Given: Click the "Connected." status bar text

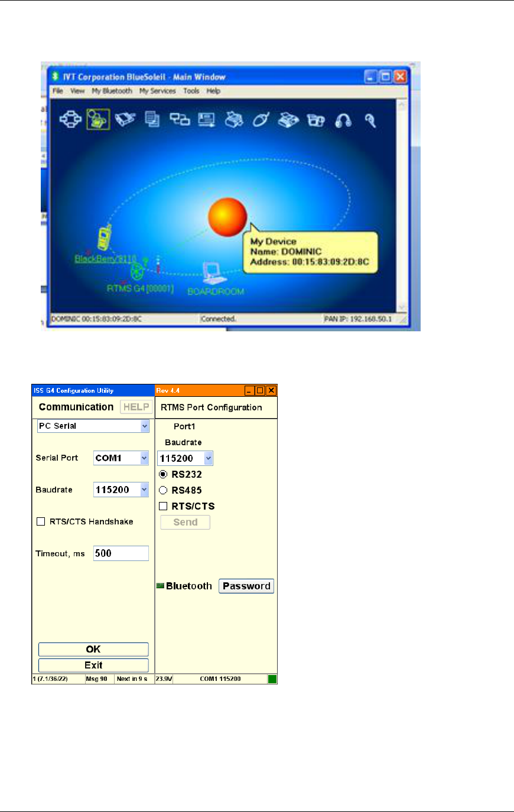Looking at the screenshot, I should [x=219, y=319].
